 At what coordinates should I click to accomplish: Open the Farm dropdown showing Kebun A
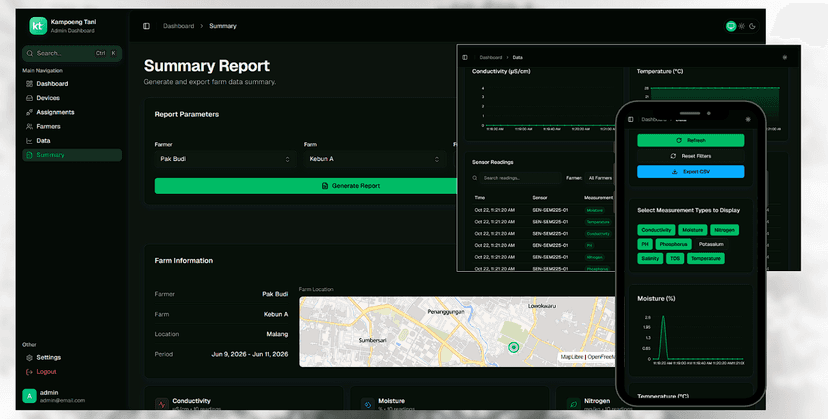coord(374,159)
